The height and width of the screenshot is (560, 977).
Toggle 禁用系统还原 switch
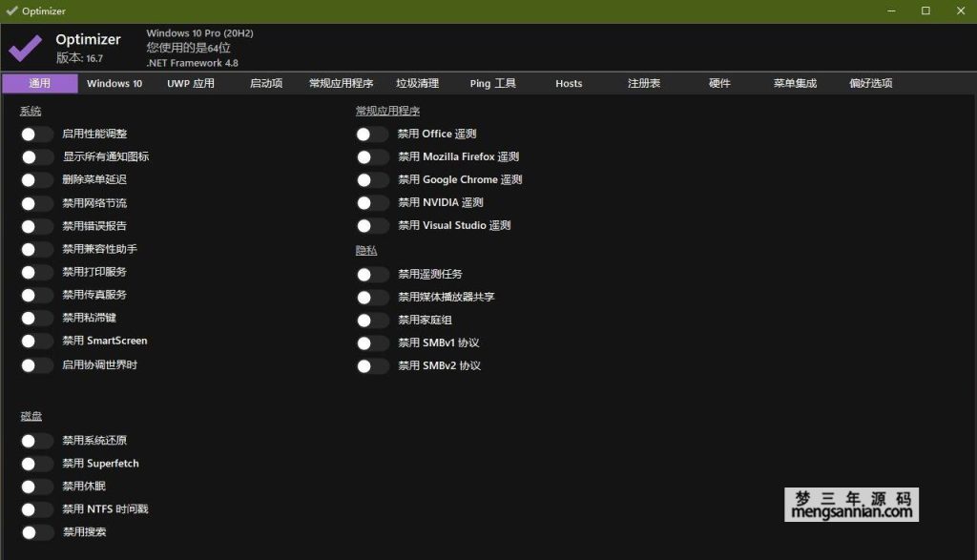tap(37, 441)
